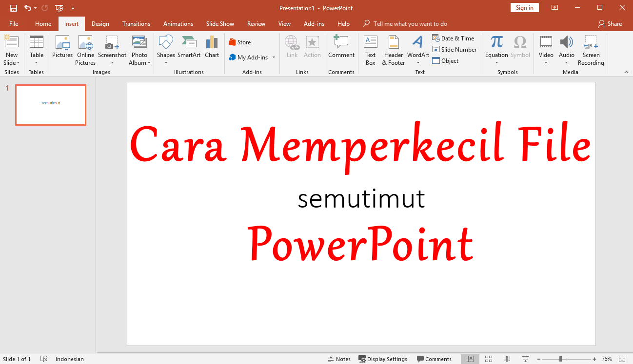633x364 pixels.
Task: Click the Redo icon
Action: pos(45,8)
